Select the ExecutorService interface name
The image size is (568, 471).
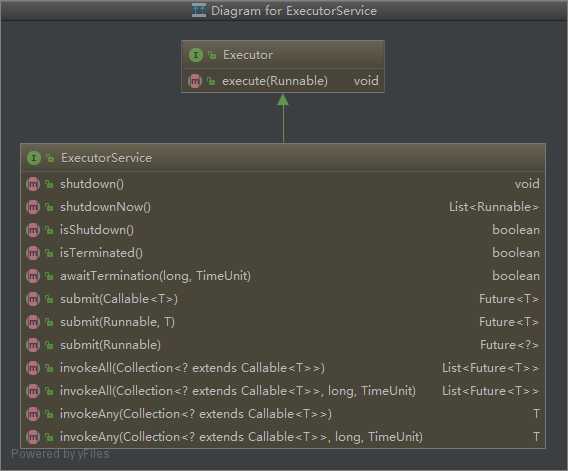[106, 158]
